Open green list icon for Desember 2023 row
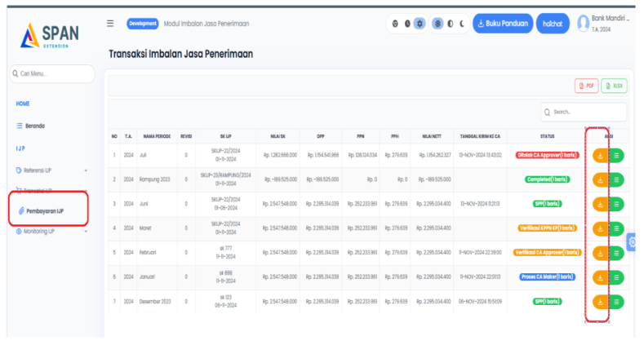The width and height of the screenshot is (644, 345). click(617, 301)
